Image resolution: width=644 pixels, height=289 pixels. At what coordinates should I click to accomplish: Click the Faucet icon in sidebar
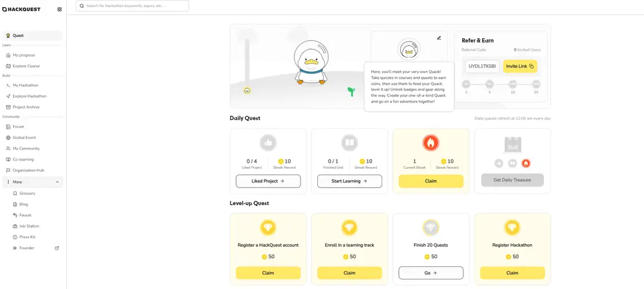click(14, 215)
